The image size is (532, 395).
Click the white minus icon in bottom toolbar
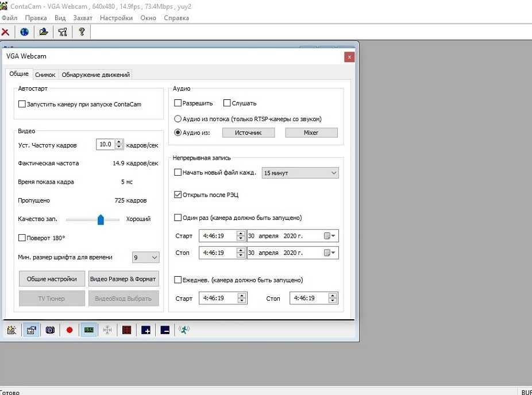(x=165, y=330)
